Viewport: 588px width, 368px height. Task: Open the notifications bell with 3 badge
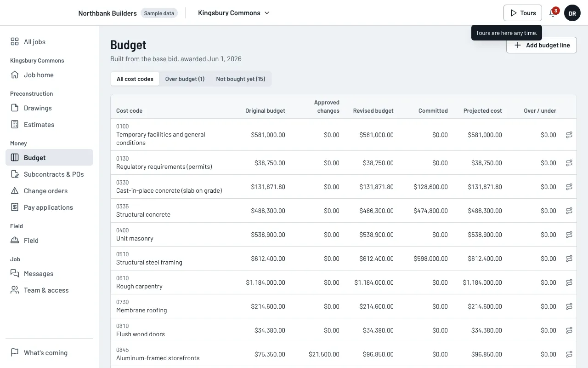coord(553,13)
